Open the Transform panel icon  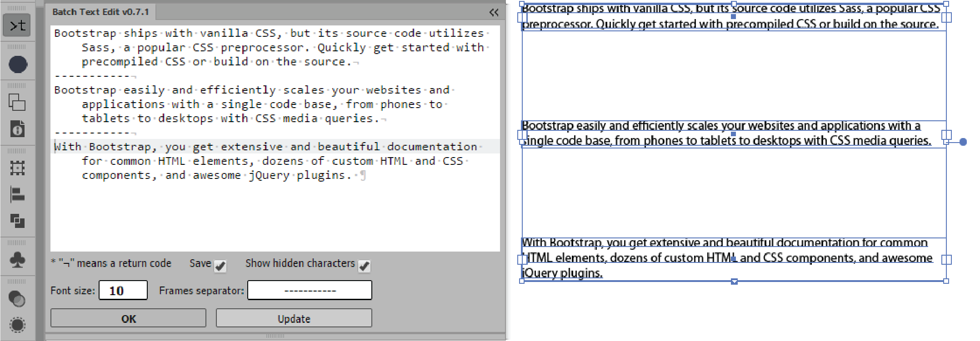[17, 168]
